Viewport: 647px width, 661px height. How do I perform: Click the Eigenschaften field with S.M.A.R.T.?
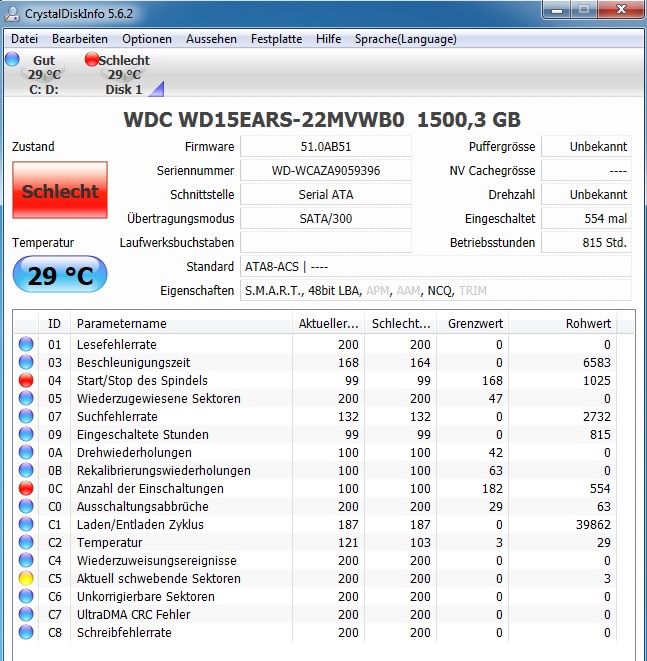[436, 291]
